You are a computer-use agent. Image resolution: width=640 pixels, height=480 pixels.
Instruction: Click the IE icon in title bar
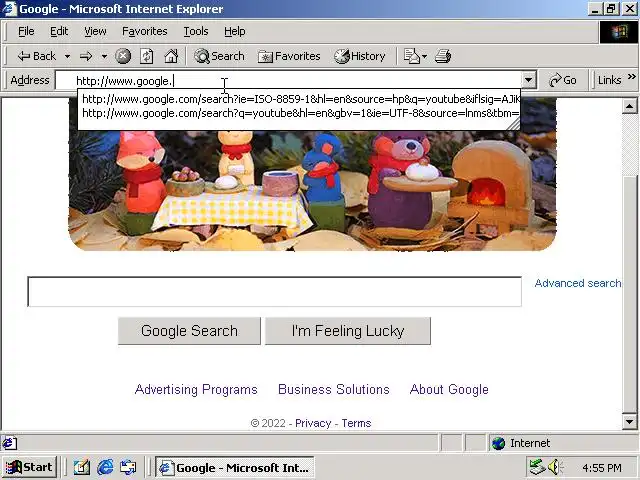9,9
